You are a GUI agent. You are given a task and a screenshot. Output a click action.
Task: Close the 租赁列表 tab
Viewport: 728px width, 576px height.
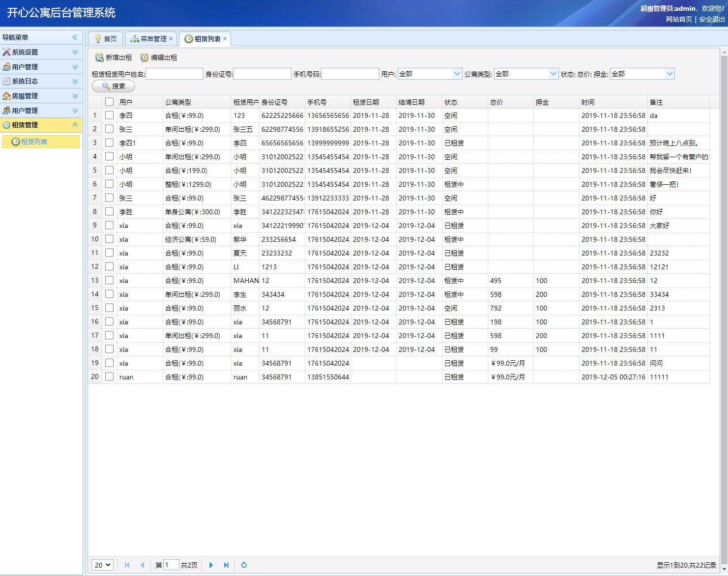pos(225,38)
